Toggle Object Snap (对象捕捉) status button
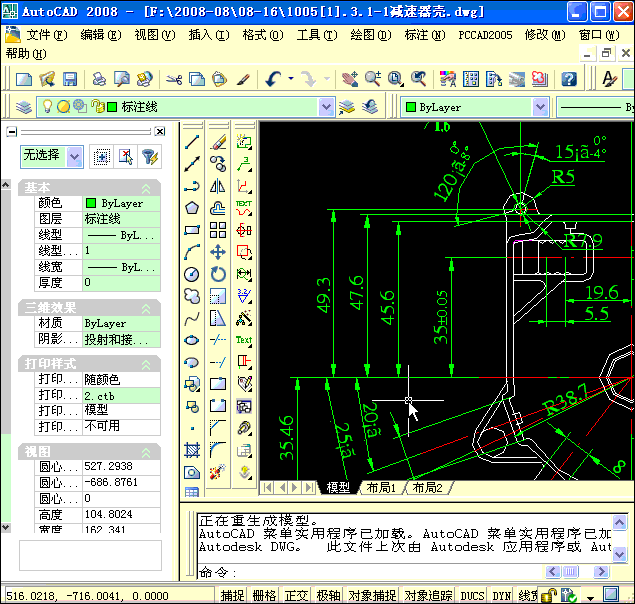 tap(372, 595)
